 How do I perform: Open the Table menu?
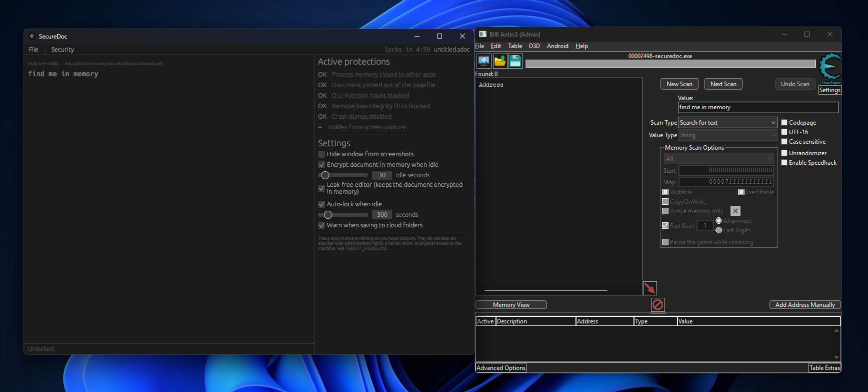pyautogui.click(x=515, y=46)
